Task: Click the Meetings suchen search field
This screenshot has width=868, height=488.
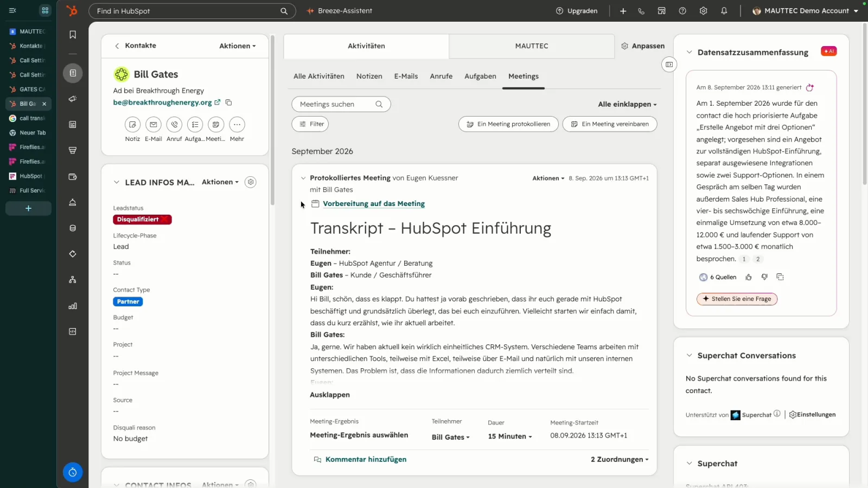Action: (x=341, y=104)
